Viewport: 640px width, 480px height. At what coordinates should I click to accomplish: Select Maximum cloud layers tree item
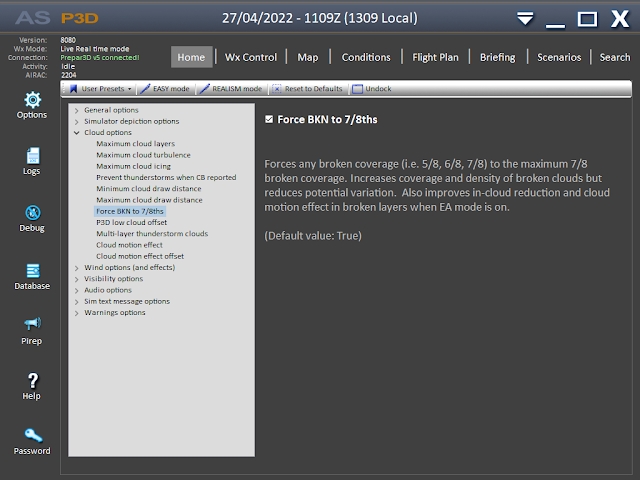pos(136,144)
